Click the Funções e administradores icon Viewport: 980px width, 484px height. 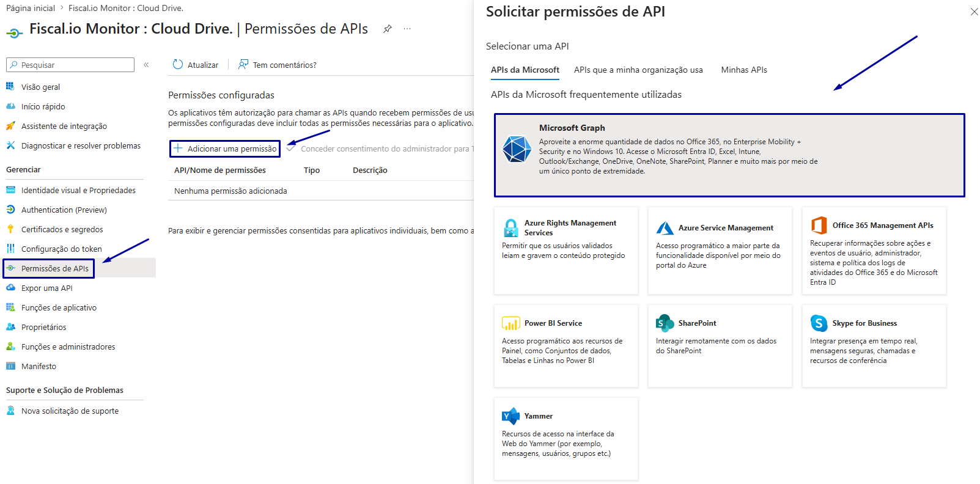click(x=10, y=346)
